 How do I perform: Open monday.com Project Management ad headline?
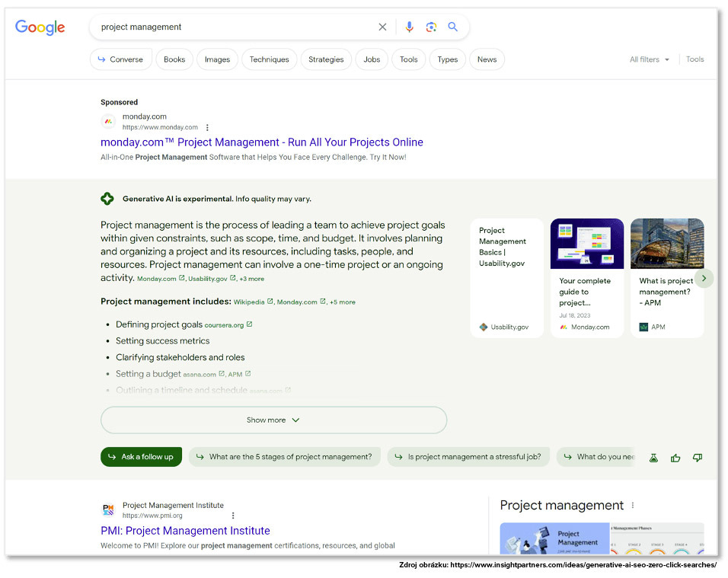tap(262, 142)
